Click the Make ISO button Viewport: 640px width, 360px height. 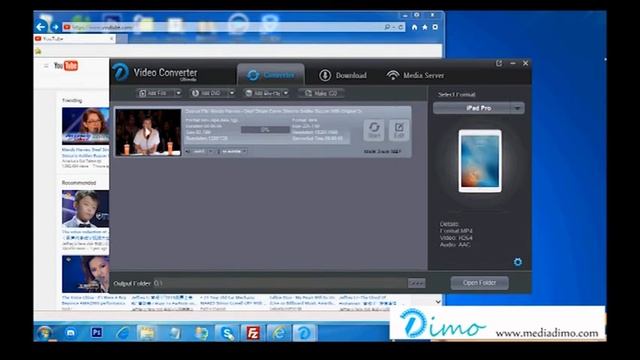[x=321, y=93]
